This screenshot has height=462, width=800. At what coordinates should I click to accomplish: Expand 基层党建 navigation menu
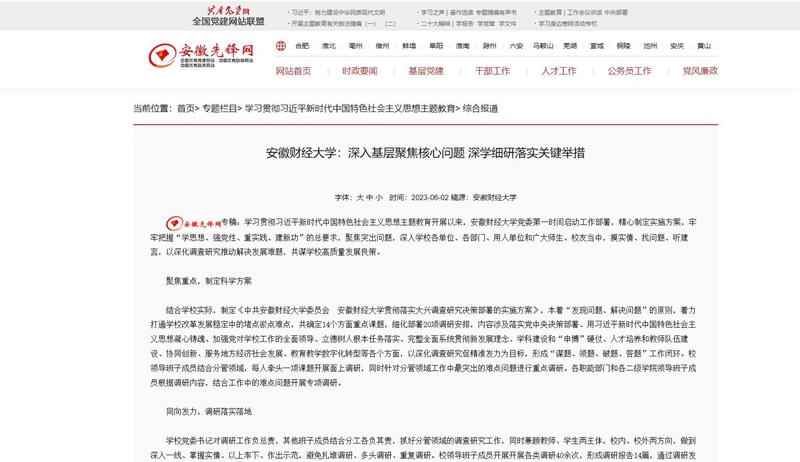point(426,71)
